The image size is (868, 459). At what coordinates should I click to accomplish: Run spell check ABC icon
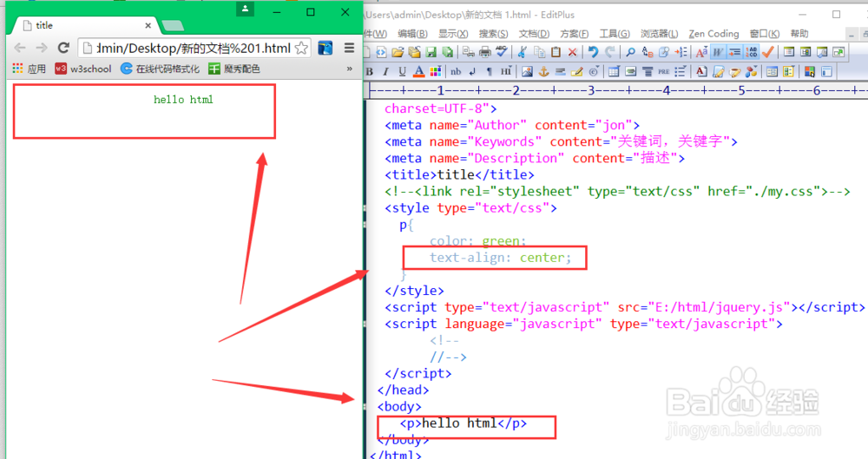(502, 52)
